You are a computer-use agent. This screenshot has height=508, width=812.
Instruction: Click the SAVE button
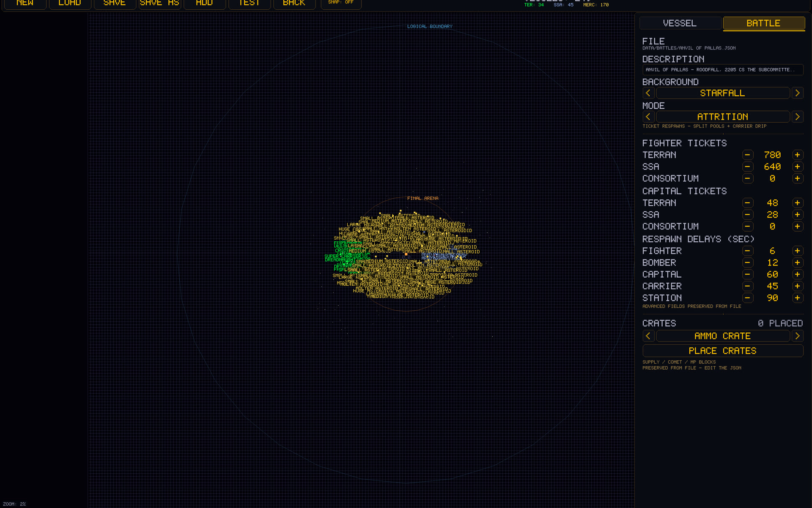tap(115, 4)
